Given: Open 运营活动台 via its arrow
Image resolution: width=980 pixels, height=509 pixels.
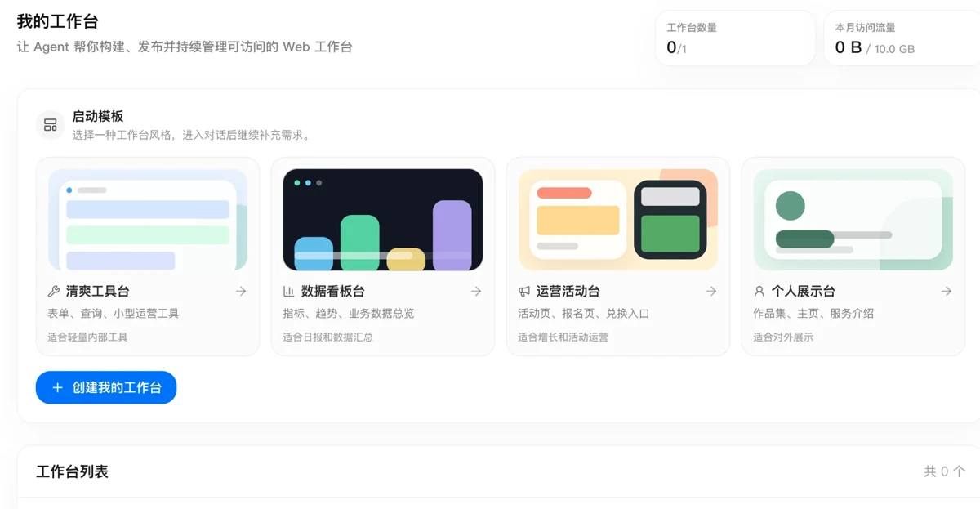Looking at the screenshot, I should (711, 291).
